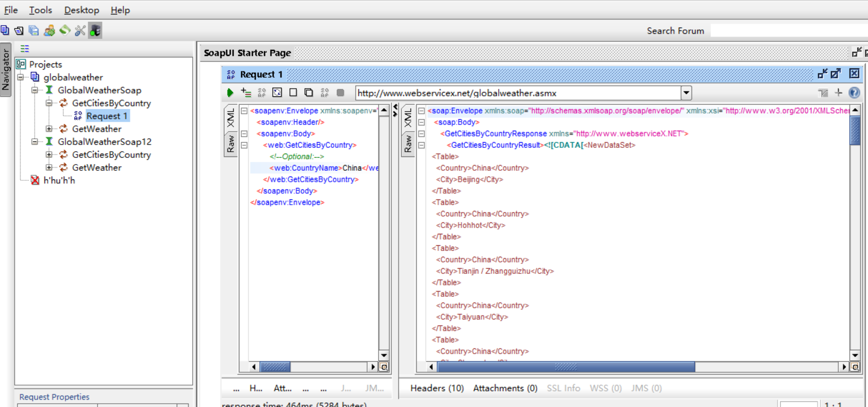Open the endpoint URL dropdown arrow
The height and width of the screenshot is (407, 868).
pos(686,93)
